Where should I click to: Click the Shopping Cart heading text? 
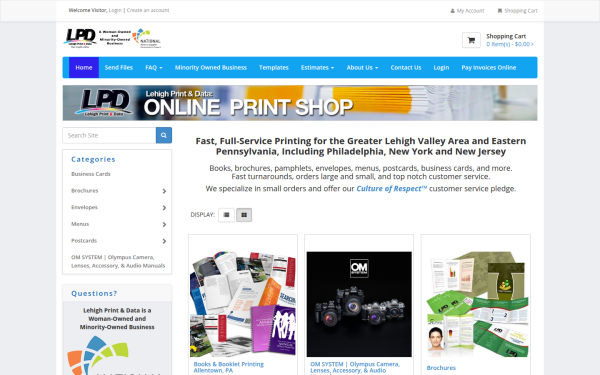(x=506, y=36)
